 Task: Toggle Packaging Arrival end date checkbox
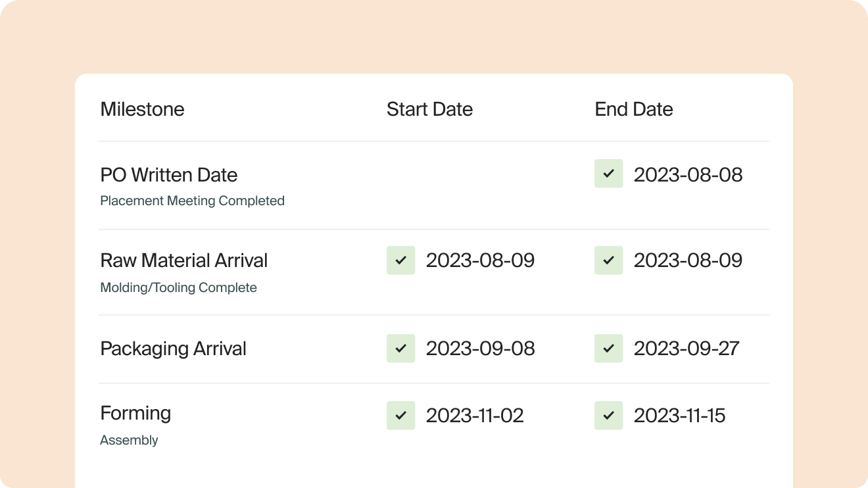(608, 349)
